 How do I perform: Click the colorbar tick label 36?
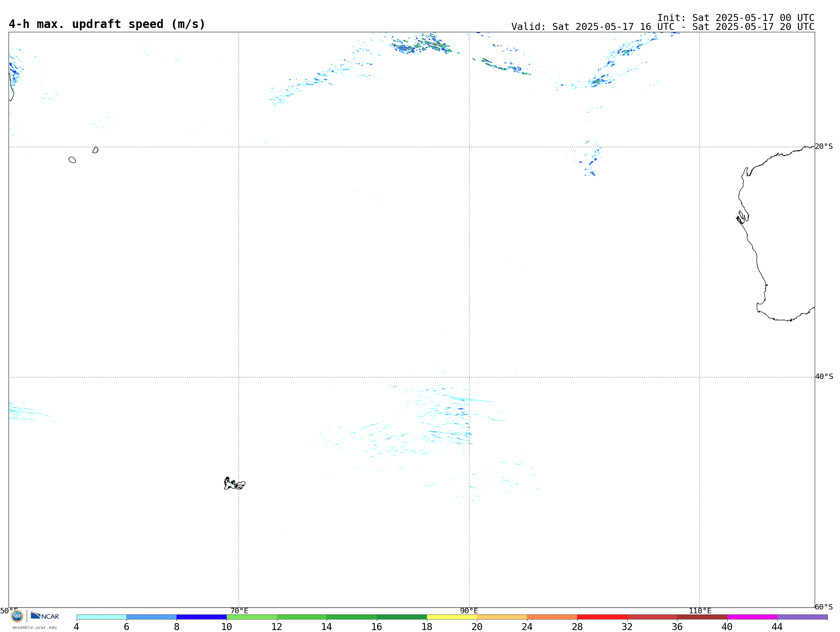(677, 627)
